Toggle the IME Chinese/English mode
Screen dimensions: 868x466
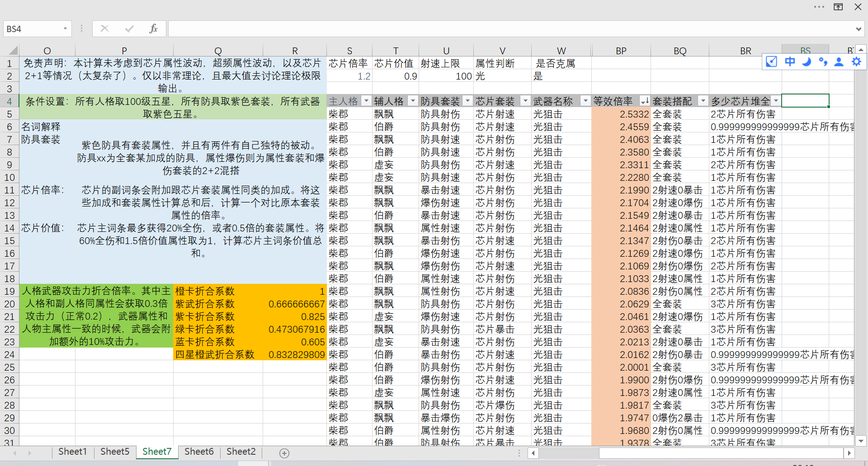point(790,61)
